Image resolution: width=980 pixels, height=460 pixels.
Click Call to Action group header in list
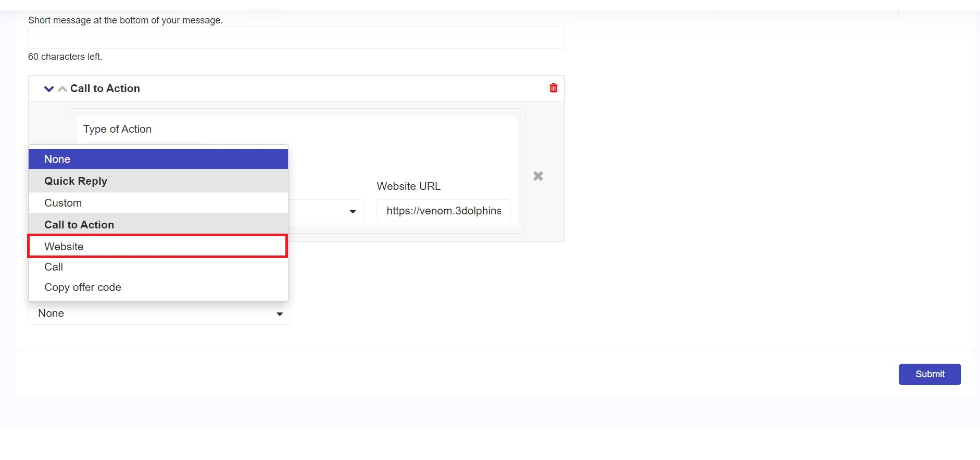158,225
